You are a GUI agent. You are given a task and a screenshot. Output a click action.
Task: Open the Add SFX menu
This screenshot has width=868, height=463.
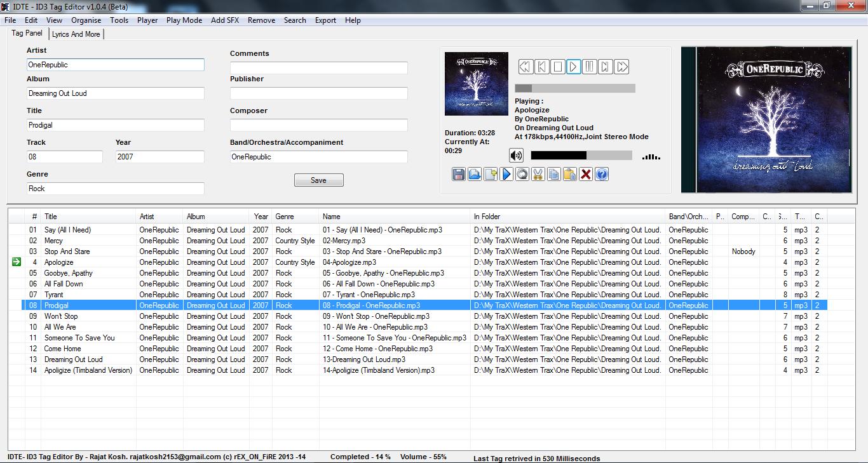coord(225,20)
